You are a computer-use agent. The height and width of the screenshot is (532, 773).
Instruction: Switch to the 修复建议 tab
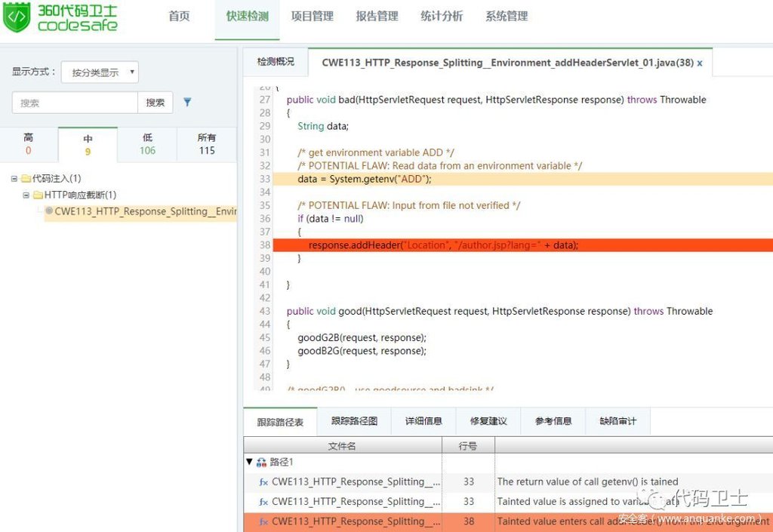coord(488,421)
